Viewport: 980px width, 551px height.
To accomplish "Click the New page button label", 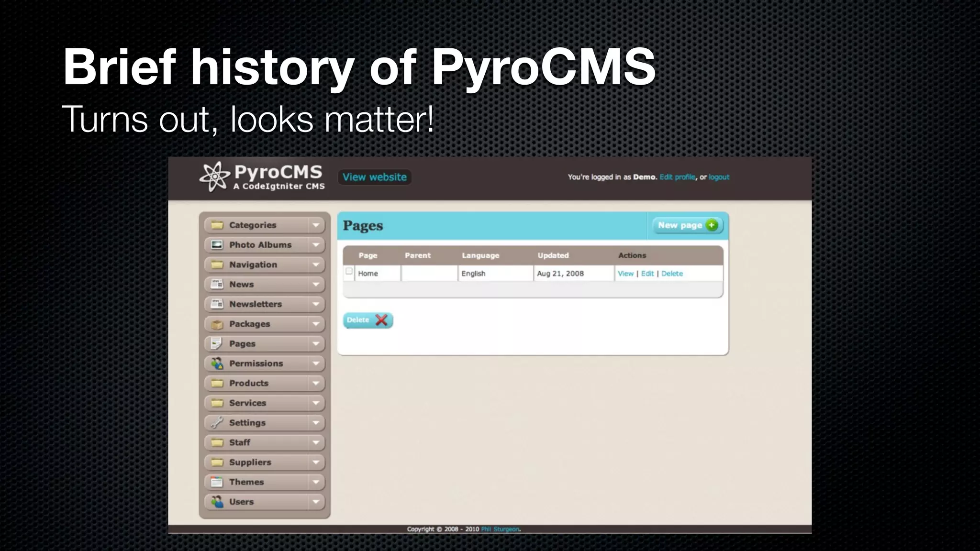I will [680, 225].
